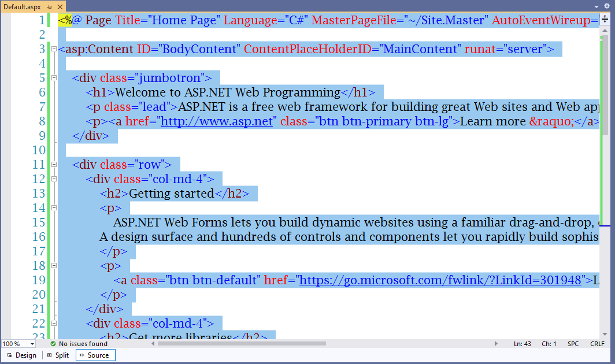The height and width of the screenshot is (364, 615).
Task: Click the "row" class value on line 11
Action: (x=149, y=164)
